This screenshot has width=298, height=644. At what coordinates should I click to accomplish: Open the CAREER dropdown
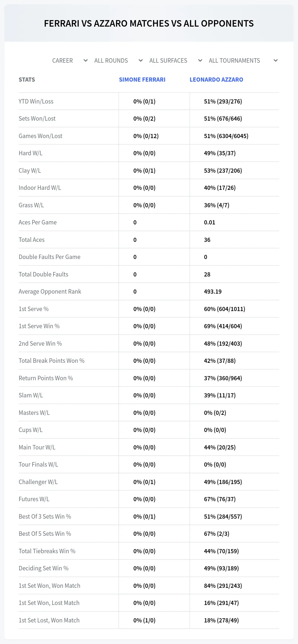click(x=70, y=61)
